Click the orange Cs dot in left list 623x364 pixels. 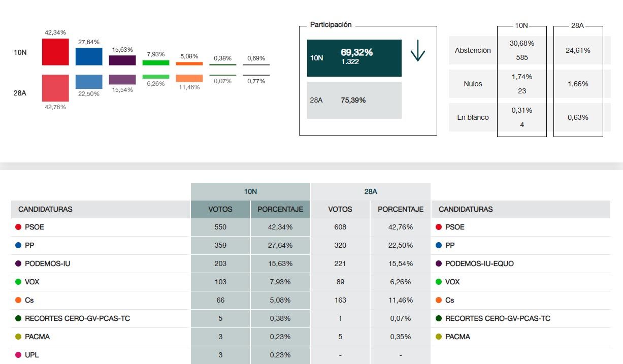click(x=18, y=300)
